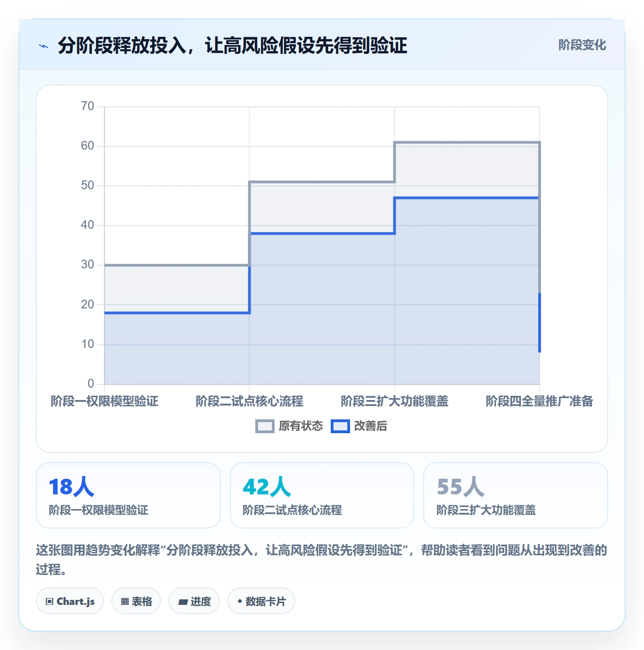Screen dimensions: 644x650
Task: Open the 42人 stat card
Action: 322,495
